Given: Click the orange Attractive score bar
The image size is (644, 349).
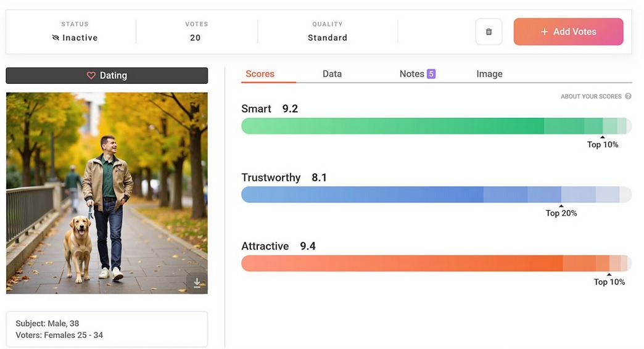Looking at the screenshot, I should (436, 263).
